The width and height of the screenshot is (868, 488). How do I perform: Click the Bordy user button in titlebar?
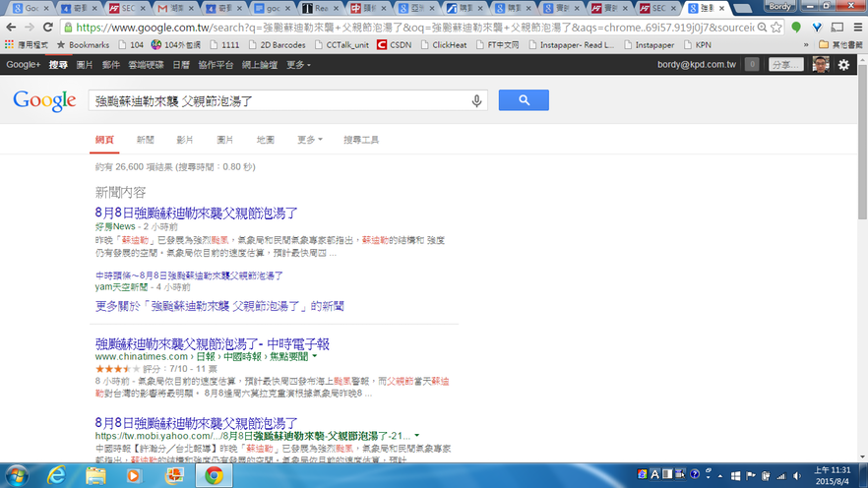pos(780,6)
